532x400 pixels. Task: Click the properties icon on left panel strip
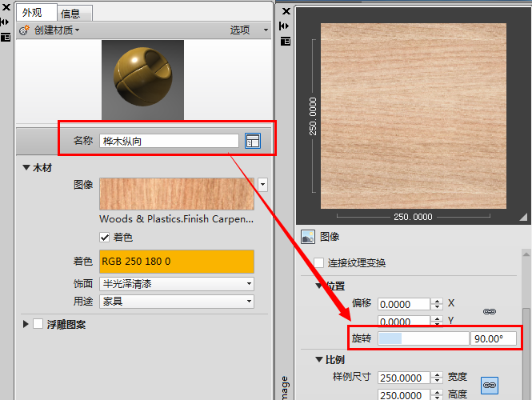[5, 36]
